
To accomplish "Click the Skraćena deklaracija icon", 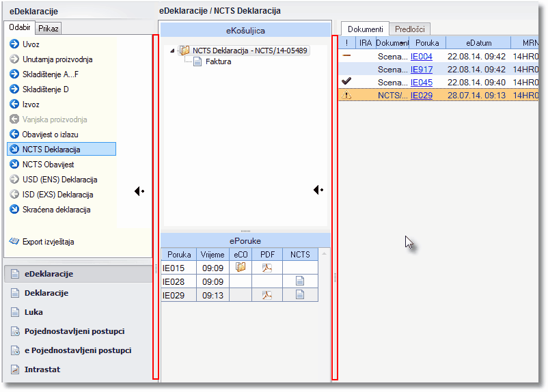I will coord(14,209).
